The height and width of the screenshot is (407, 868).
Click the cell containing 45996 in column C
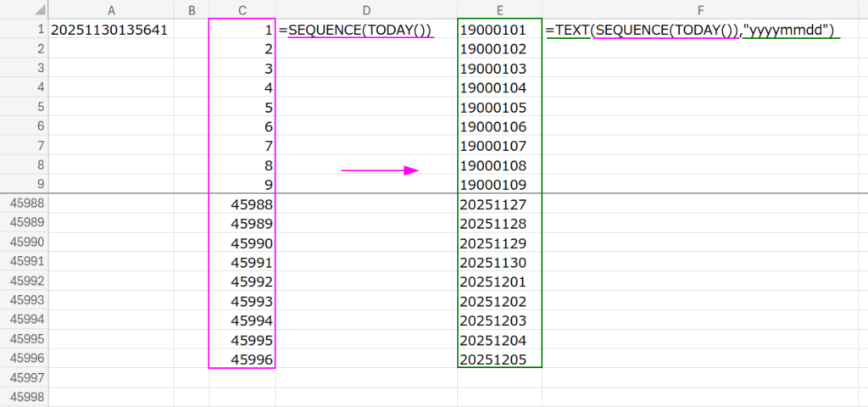coord(242,360)
